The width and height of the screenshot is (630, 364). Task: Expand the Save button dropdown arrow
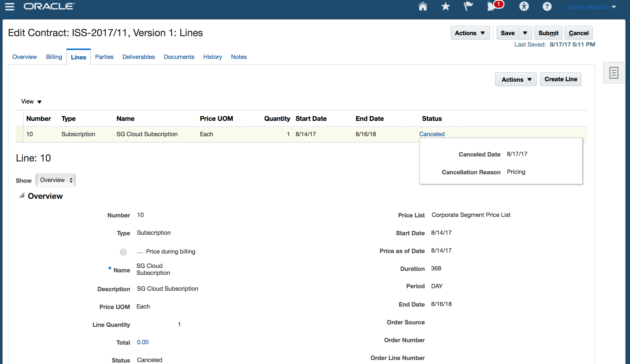tap(525, 33)
